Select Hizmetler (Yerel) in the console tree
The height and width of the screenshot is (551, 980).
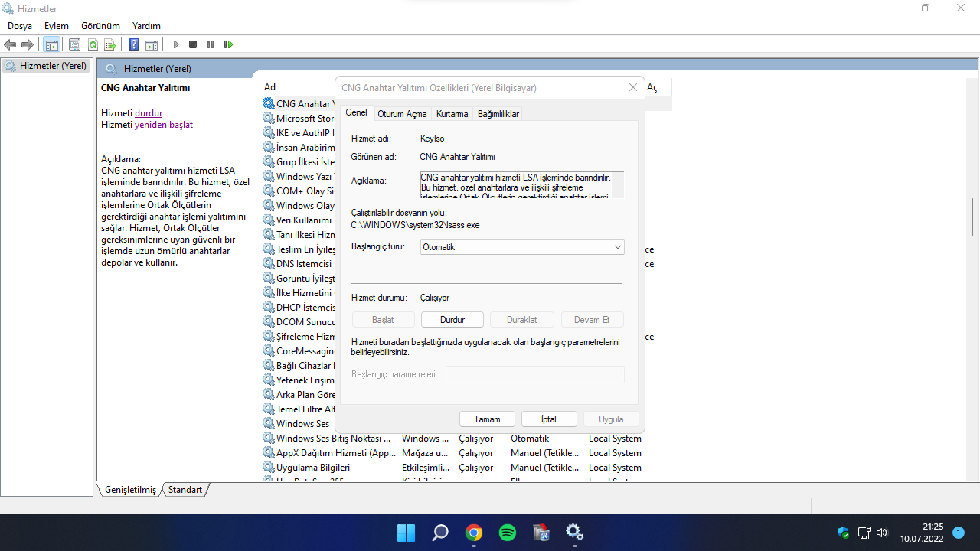tap(46, 66)
